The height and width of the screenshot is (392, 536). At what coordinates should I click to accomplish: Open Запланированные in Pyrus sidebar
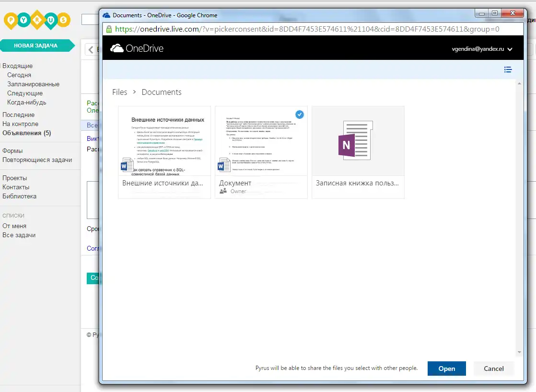click(34, 84)
